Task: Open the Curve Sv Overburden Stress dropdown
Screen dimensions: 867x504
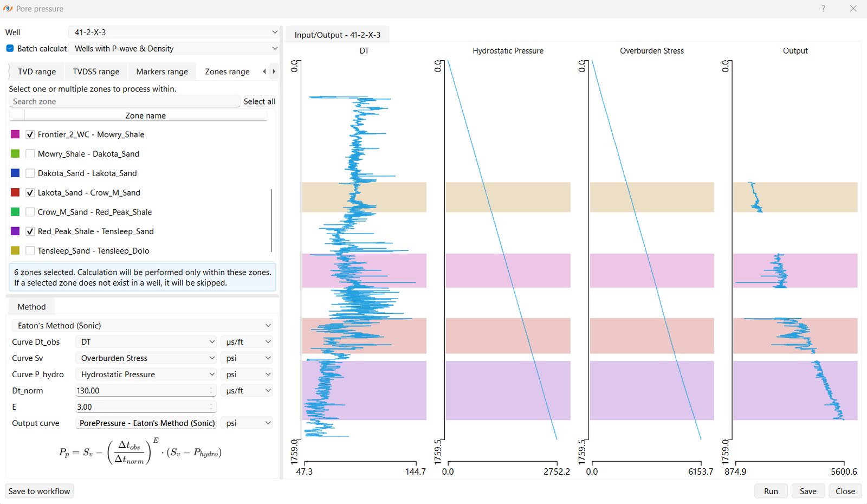Action: point(146,358)
